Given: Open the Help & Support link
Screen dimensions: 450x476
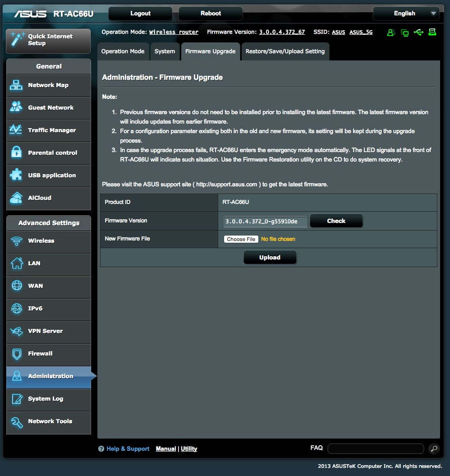Looking at the screenshot, I should [x=128, y=448].
